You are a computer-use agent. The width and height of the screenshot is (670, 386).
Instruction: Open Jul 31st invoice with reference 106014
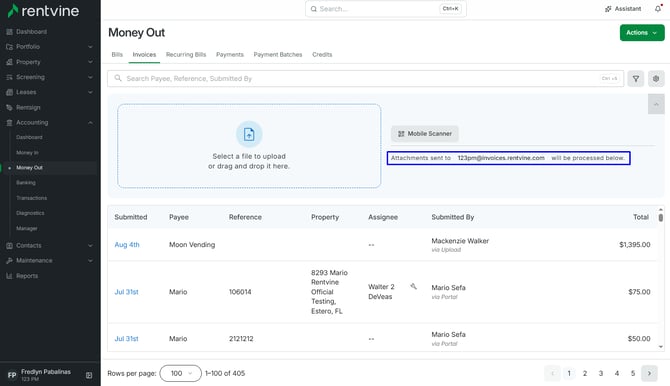(x=126, y=292)
